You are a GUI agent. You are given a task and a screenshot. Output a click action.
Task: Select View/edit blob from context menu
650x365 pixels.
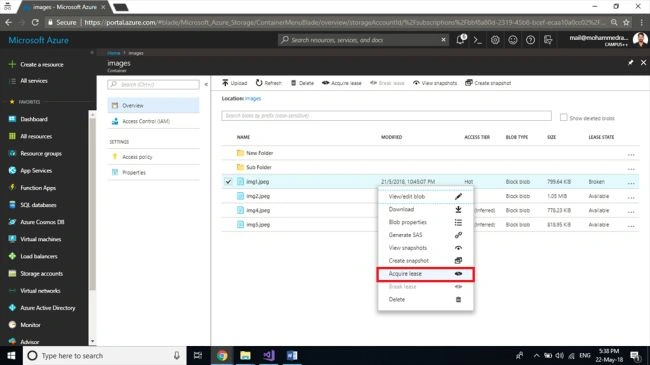point(425,197)
